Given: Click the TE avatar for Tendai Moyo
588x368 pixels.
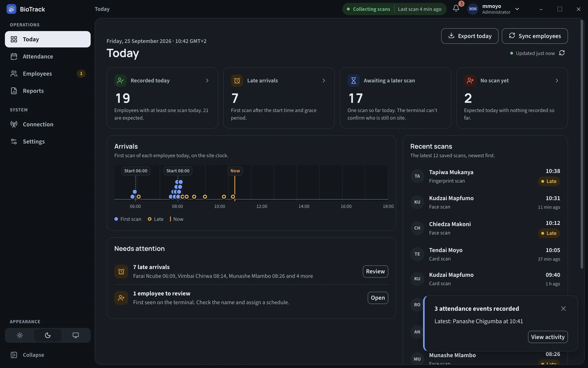Looking at the screenshot, I should pyautogui.click(x=417, y=254).
